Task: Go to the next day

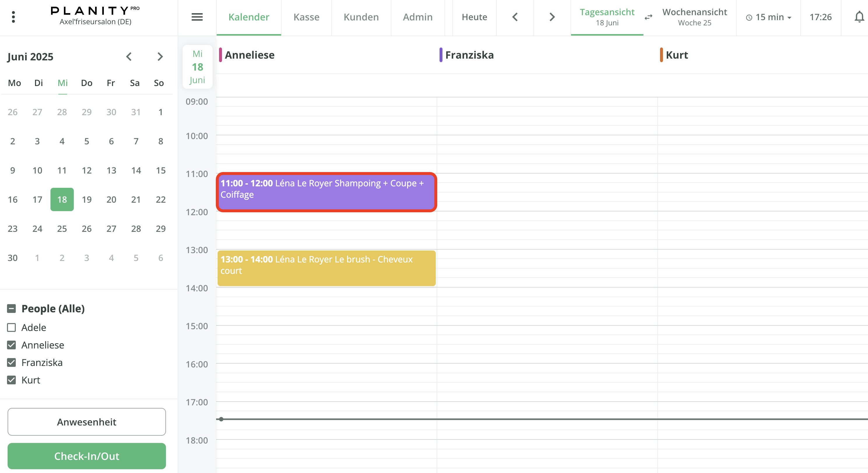Action: point(552,17)
